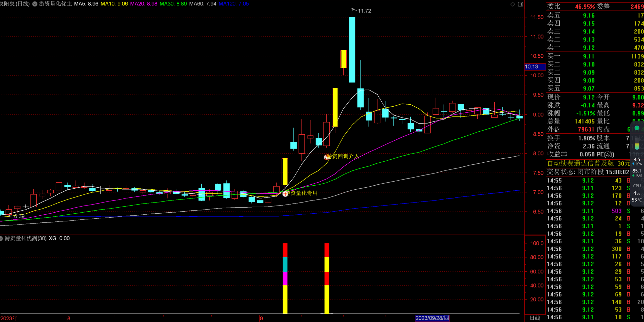Click the month 8 marker on time axis

point(69,318)
